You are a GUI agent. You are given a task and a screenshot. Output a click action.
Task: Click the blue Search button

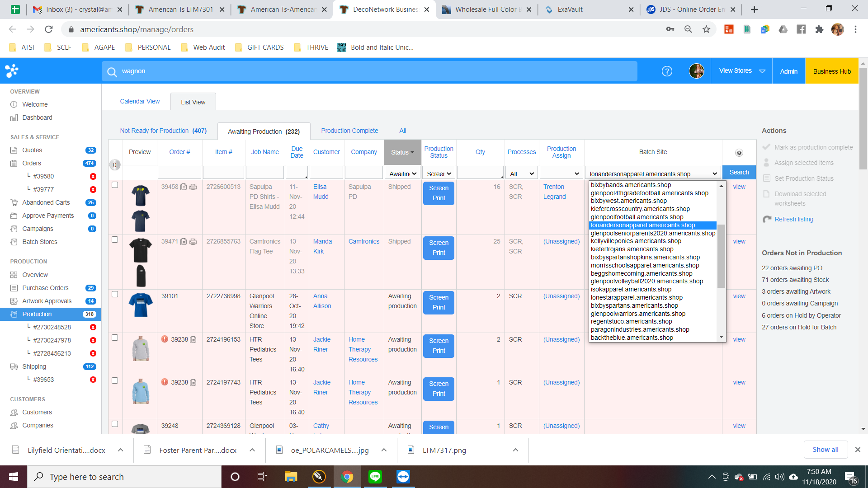click(739, 172)
